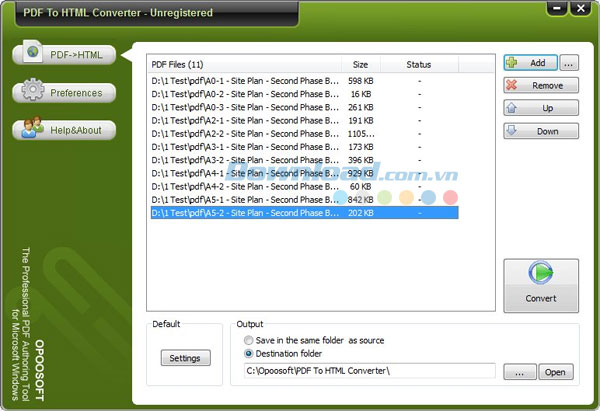Select the A2-1 Site Plan file row
Screen dimensions: 600x411
[304, 120]
